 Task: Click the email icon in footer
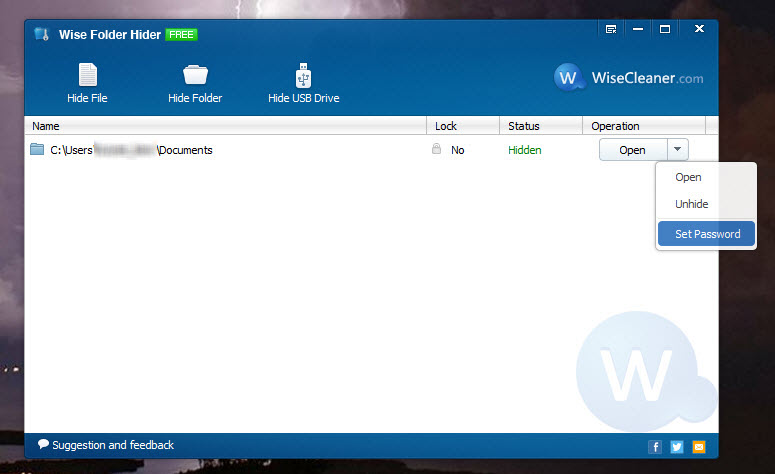699,447
